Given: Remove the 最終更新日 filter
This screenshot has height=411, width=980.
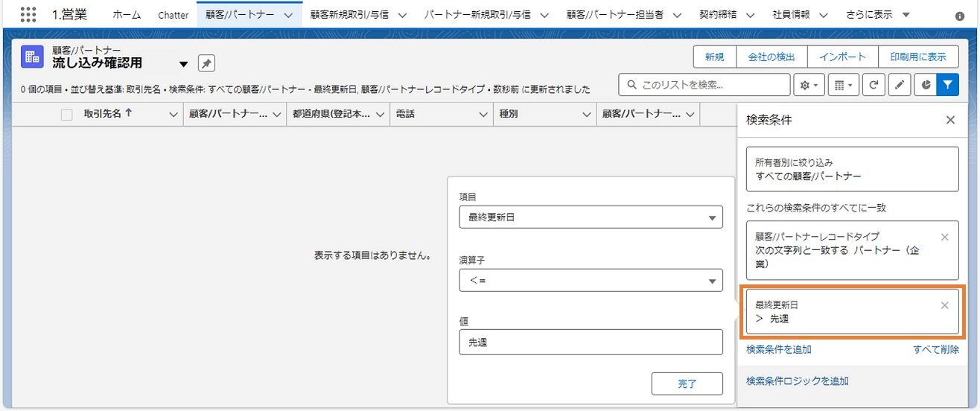Looking at the screenshot, I should pyautogui.click(x=945, y=305).
